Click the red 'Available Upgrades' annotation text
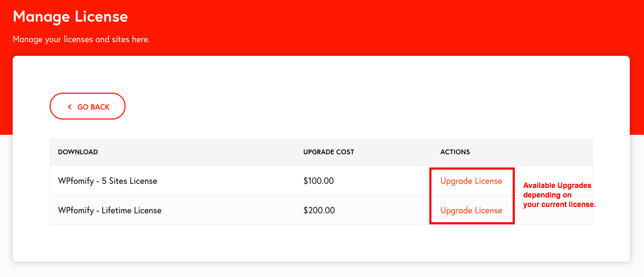 [x=557, y=185]
